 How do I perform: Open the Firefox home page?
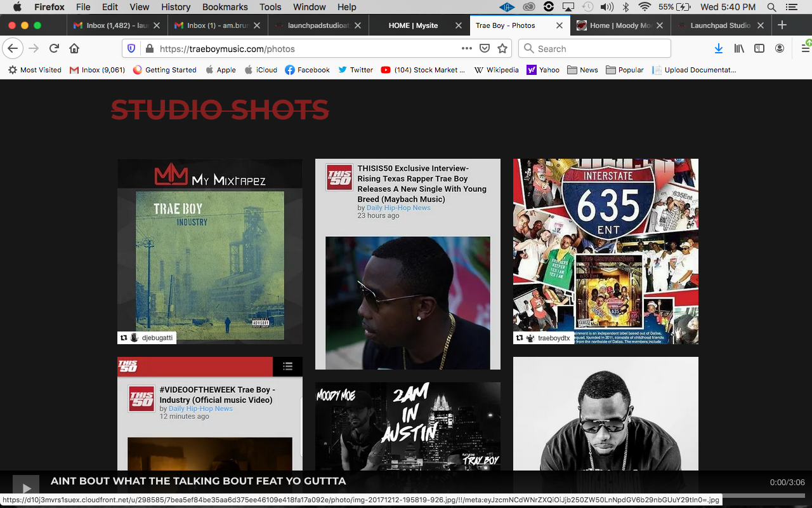point(74,48)
